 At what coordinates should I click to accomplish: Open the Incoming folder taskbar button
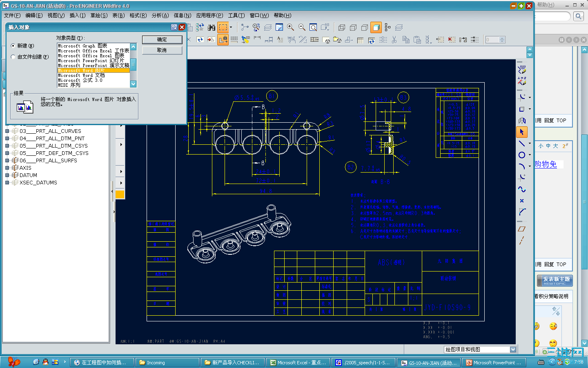pyautogui.click(x=167, y=363)
